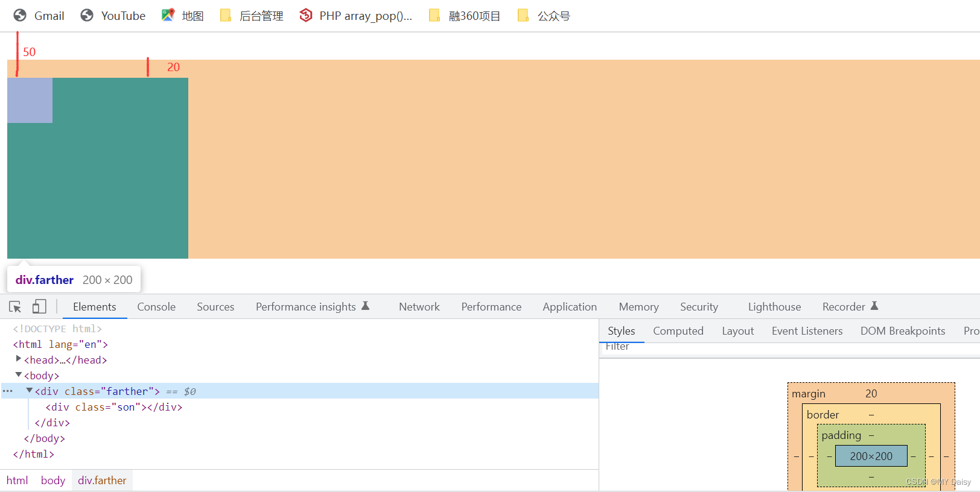Screen dimensions: 980x492
Task: Click the maps bookmark favicon
Action: 168,15
